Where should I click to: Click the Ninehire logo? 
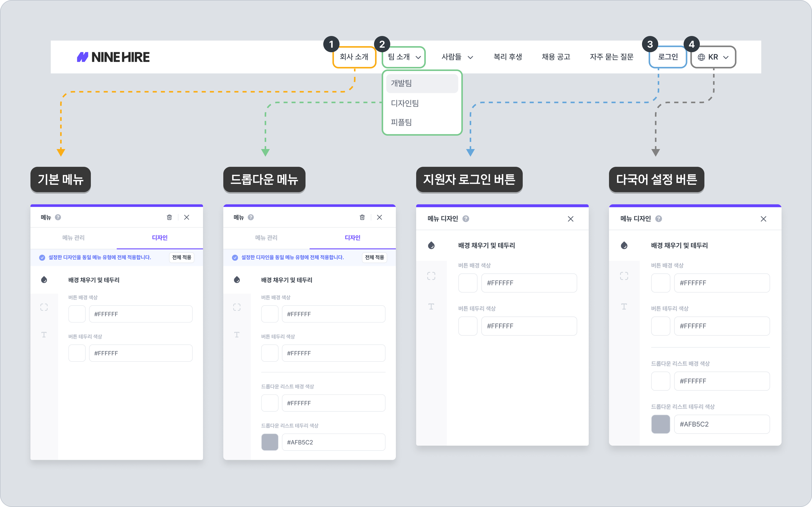pos(113,57)
